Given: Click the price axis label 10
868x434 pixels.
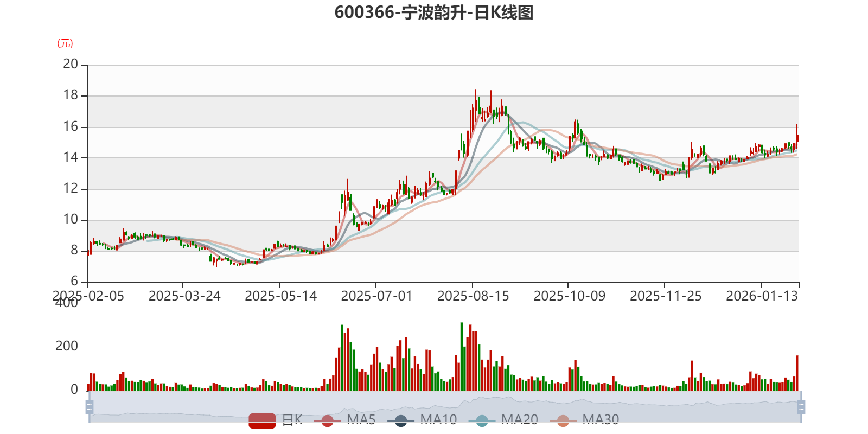Looking at the screenshot, I should (71, 219).
